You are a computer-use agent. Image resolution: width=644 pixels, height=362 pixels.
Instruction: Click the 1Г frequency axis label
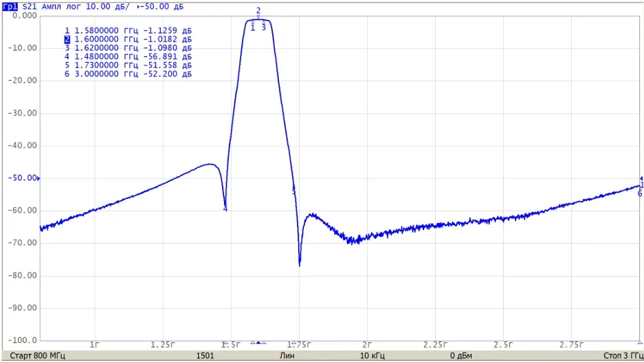click(94, 345)
